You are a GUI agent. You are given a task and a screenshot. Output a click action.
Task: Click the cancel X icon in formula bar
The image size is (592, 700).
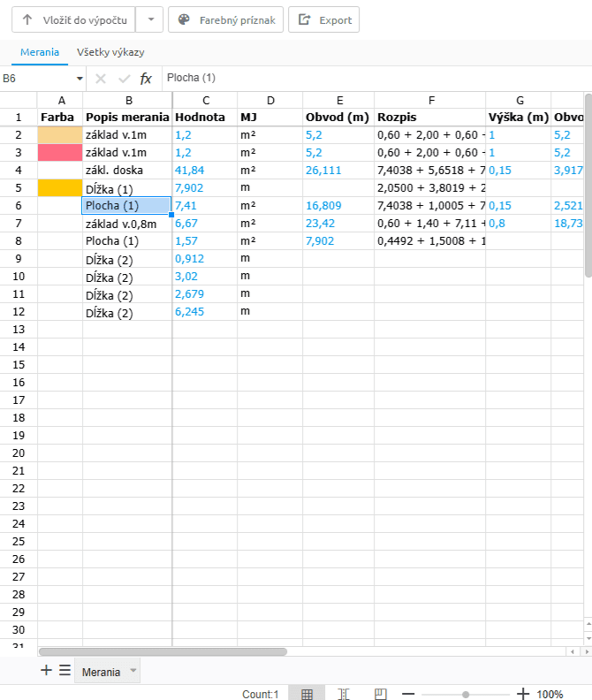(x=101, y=79)
